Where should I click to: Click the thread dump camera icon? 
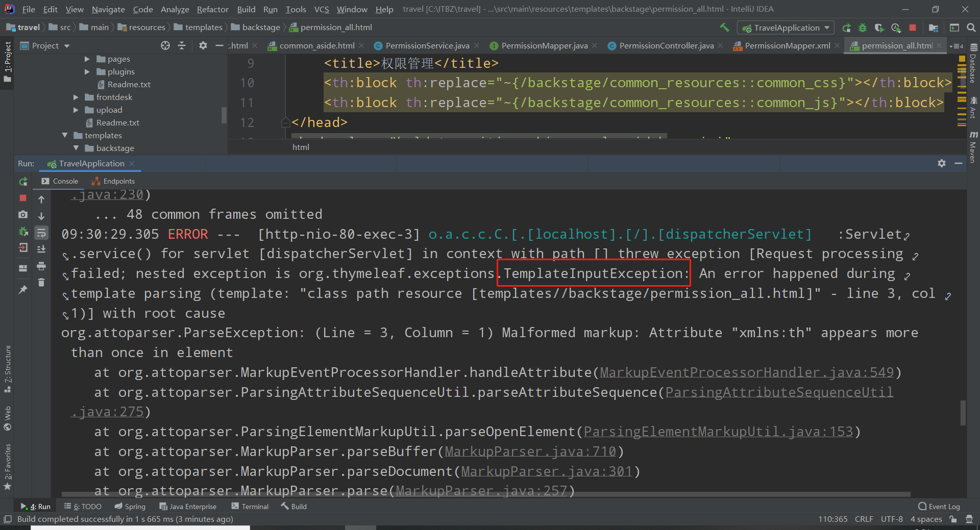(x=23, y=215)
